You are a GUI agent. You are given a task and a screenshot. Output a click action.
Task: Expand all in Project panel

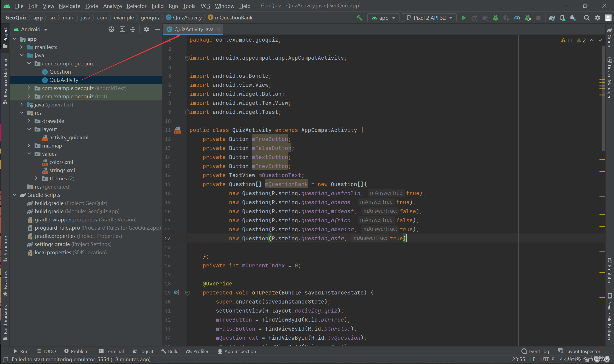click(122, 29)
